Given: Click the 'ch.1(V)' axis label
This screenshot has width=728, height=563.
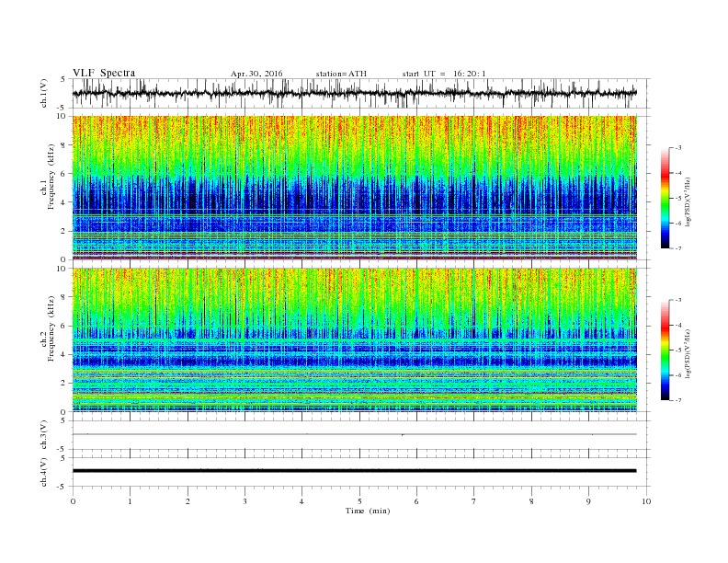Looking at the screenshot, I should point(44,93).
